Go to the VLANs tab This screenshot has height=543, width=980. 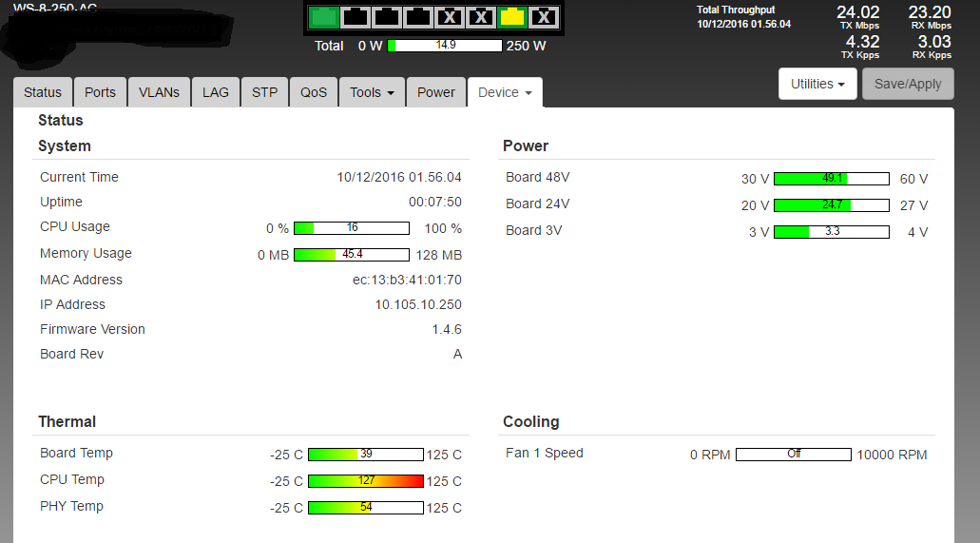159,92
